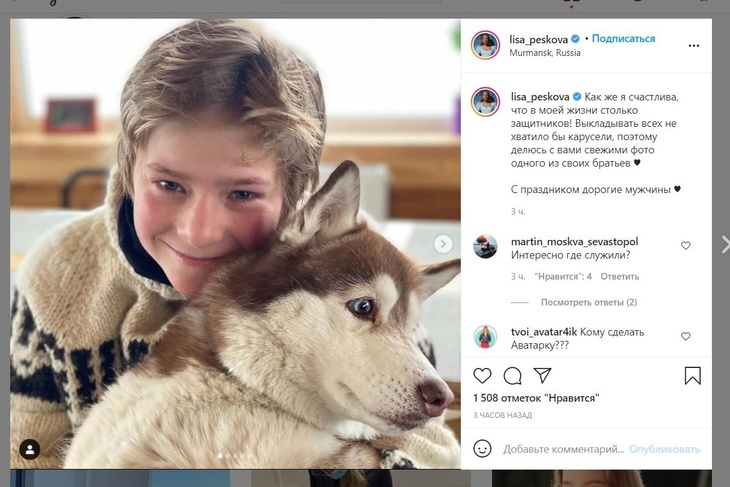730x487 pixels.
Task: Click "Ответить" under martin_moskva_sevastopol's comment
Action: [x=620, y=277]
